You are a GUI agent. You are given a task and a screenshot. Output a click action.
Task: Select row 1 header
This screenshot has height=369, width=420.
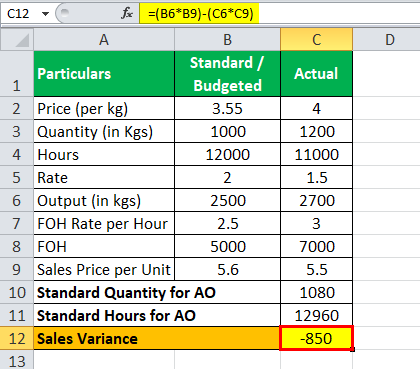tap(17, 74)
